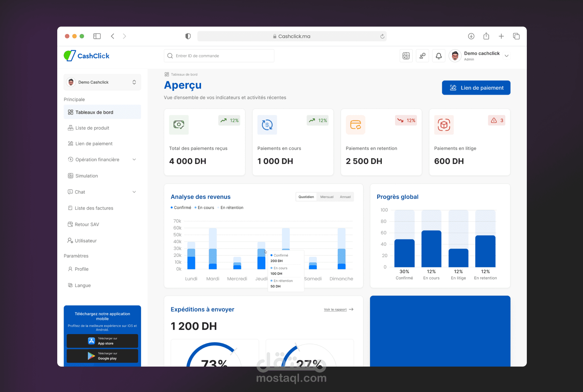Click the CashClick logo
Image resolution: width=583 pixels, height=392 pixels.
[87, 56]
